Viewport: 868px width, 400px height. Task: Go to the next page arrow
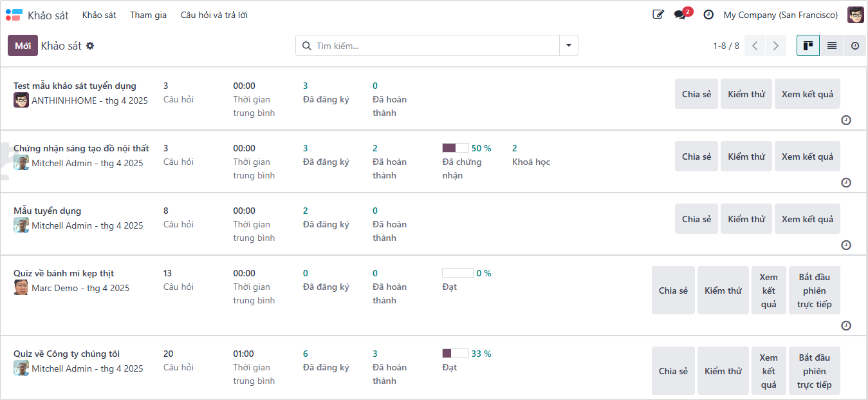click(776, 46)
